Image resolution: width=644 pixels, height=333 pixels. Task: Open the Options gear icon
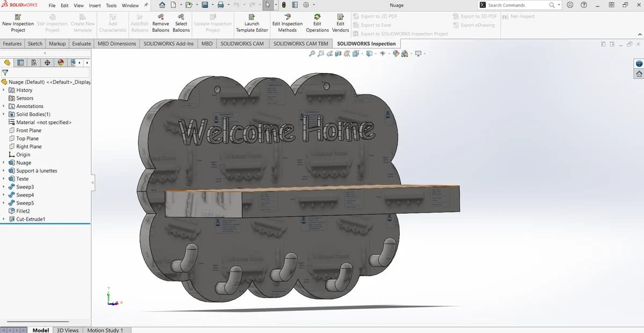click(305, 5)
